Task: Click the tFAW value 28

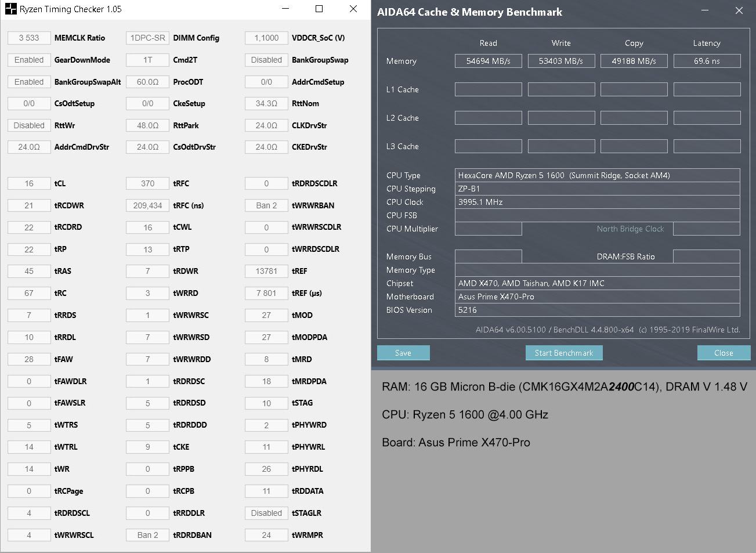Action: pos(29,359)
